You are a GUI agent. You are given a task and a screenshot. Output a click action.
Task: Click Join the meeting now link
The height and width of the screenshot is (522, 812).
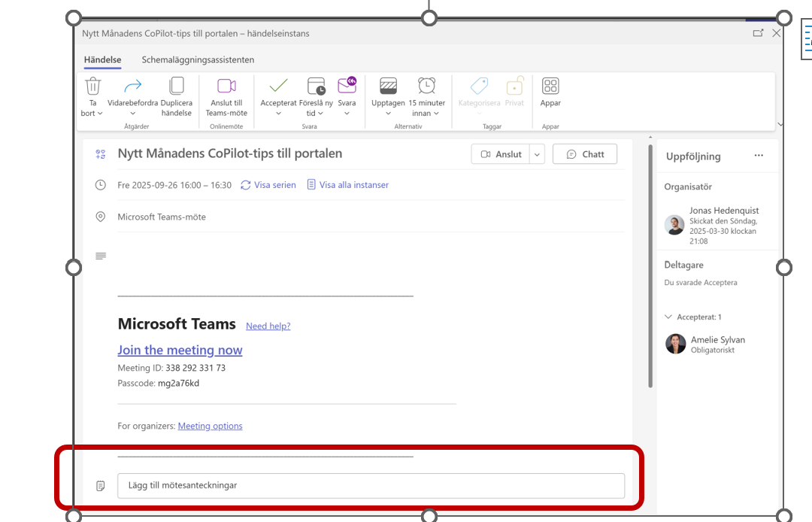click(x=180, y=350)
